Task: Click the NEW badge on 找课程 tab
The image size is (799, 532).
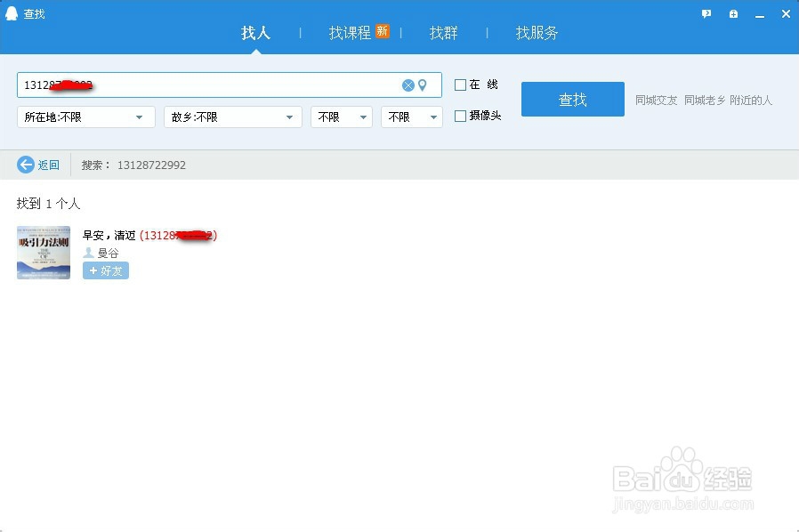Action: point(383,29)
